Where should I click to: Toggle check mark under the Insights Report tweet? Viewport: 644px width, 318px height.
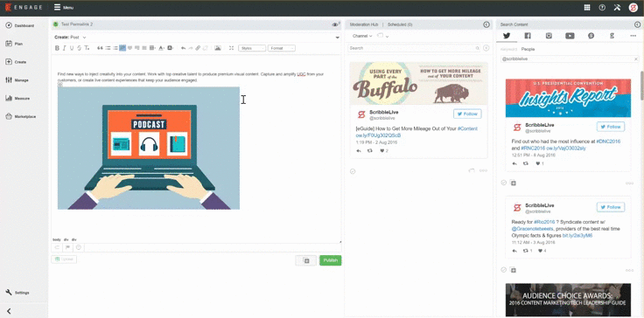(504, 183)
